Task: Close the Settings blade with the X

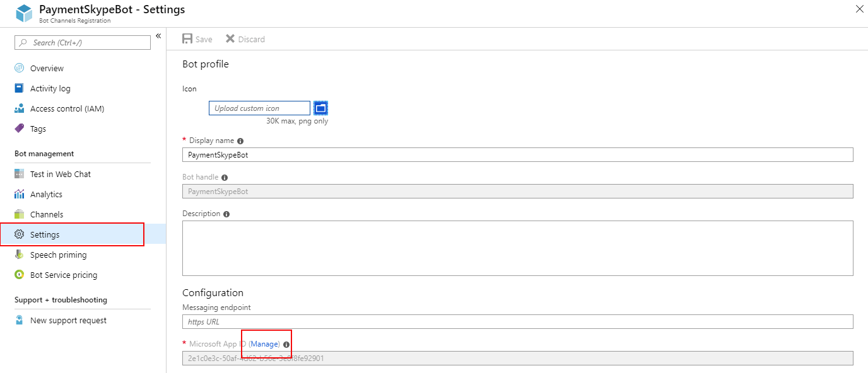Action: (859, 9)
